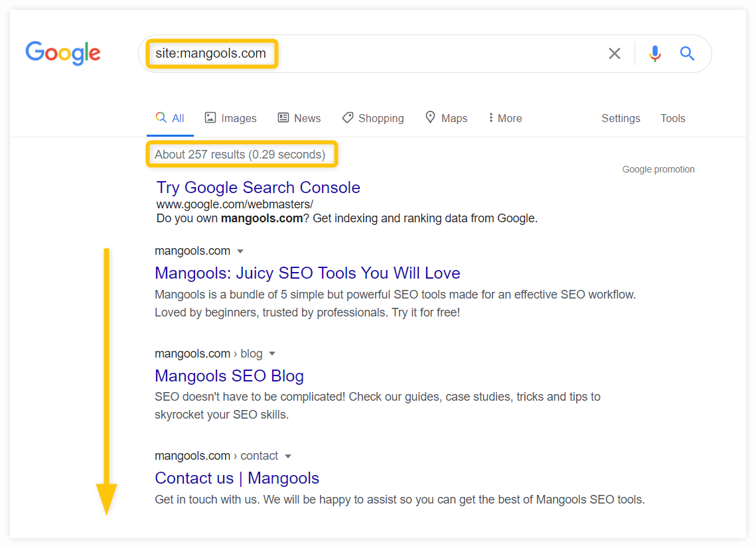Click the Google logo
Screen dimensions: 756x548
tap(63, 52)
